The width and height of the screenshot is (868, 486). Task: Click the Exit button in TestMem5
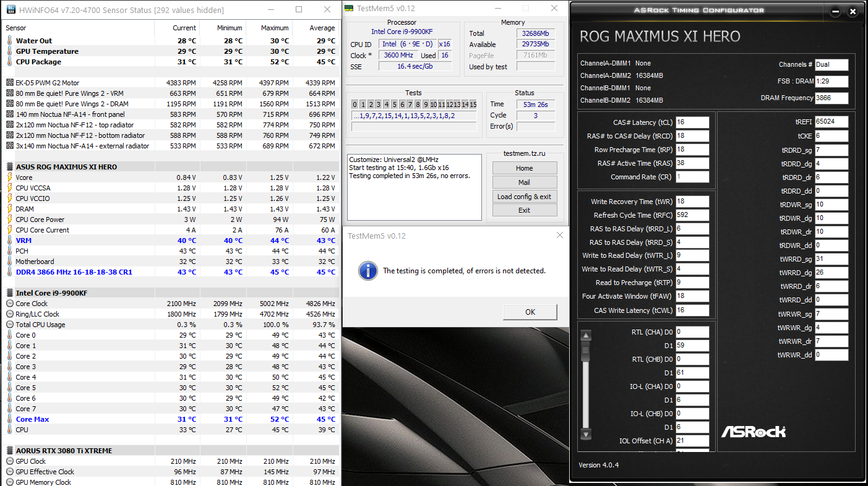pos(525,210)
